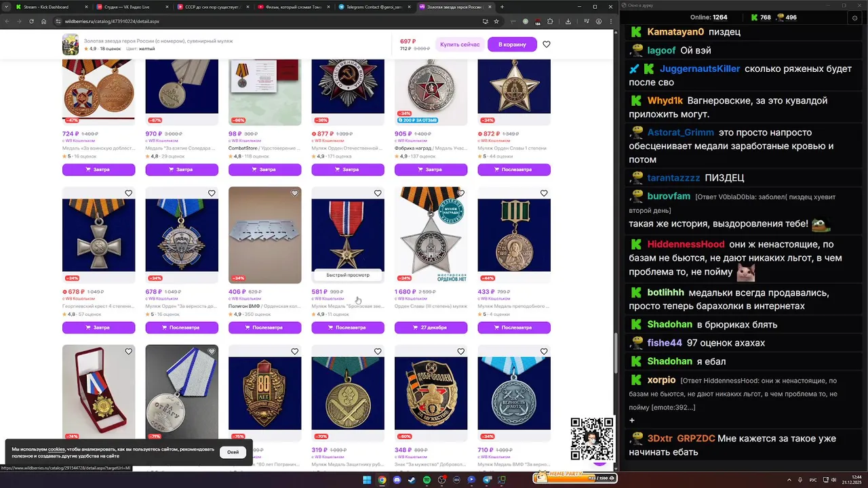Image resolution: width=868 pixels, height=488 pixels.
Task: Add Золотая звезда product to favorites
Action: [x=547, y=45]
